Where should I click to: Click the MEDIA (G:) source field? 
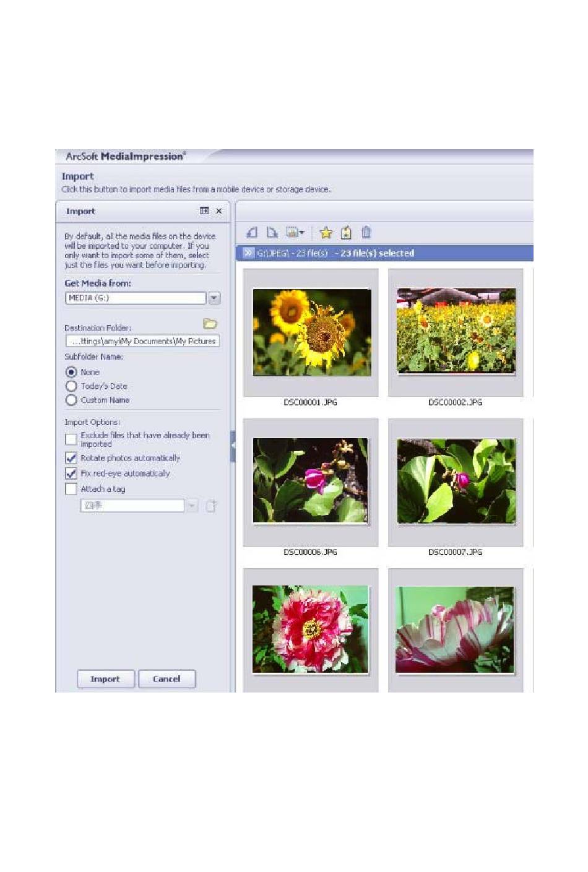[135, 298]
